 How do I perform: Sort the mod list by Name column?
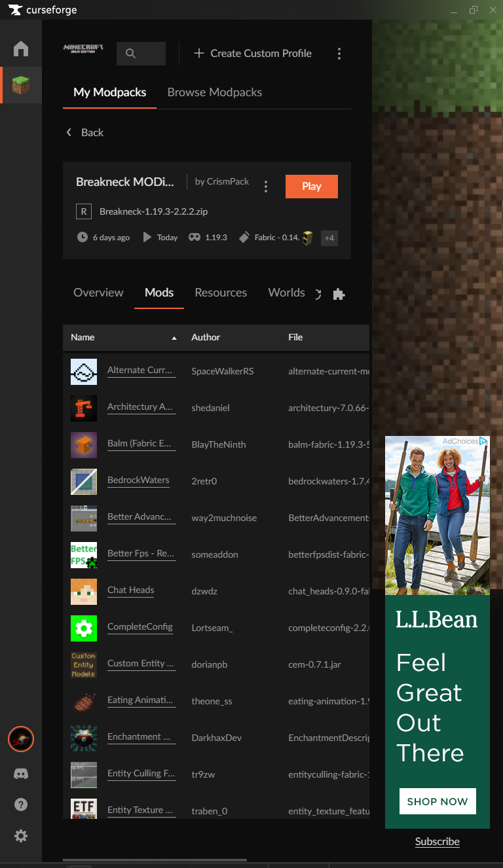[x=83, y=338]
